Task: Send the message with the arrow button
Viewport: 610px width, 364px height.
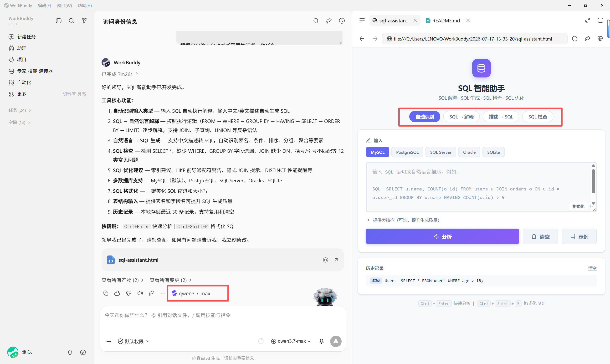Action: 336,341
